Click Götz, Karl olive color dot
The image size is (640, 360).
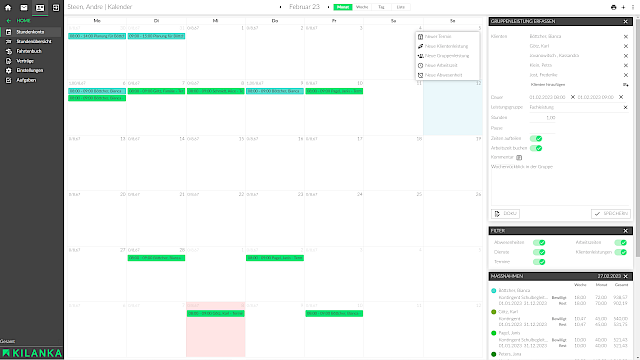point(493,312)
